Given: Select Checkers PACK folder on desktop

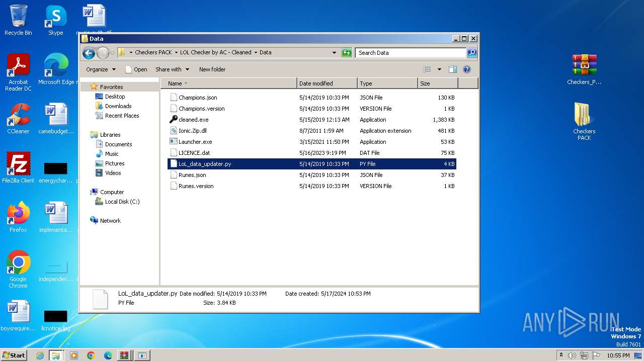Looking at the screenshot, I should coord(584,122).
